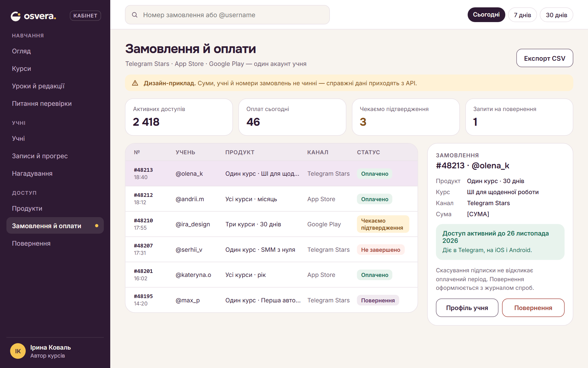Click the Активних доступів stat card
The width and height of the screenshot is (588, 368).
click(x=179, y=117)
